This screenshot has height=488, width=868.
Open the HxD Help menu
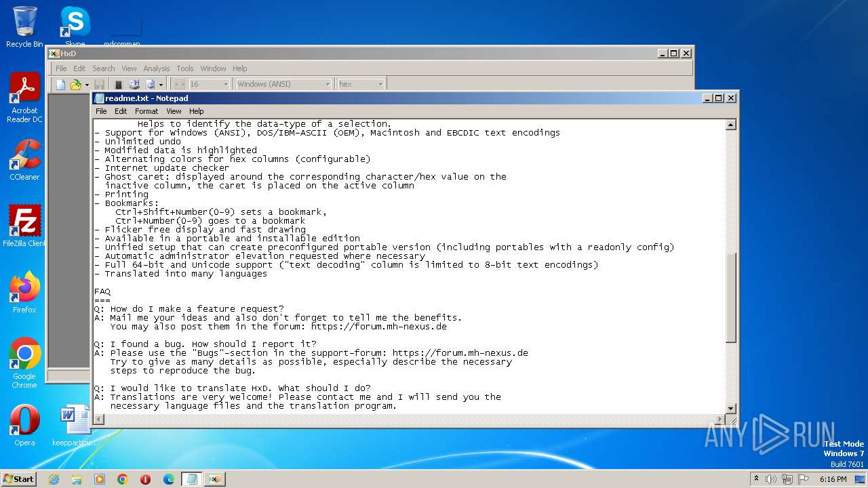tap(240, 68)
